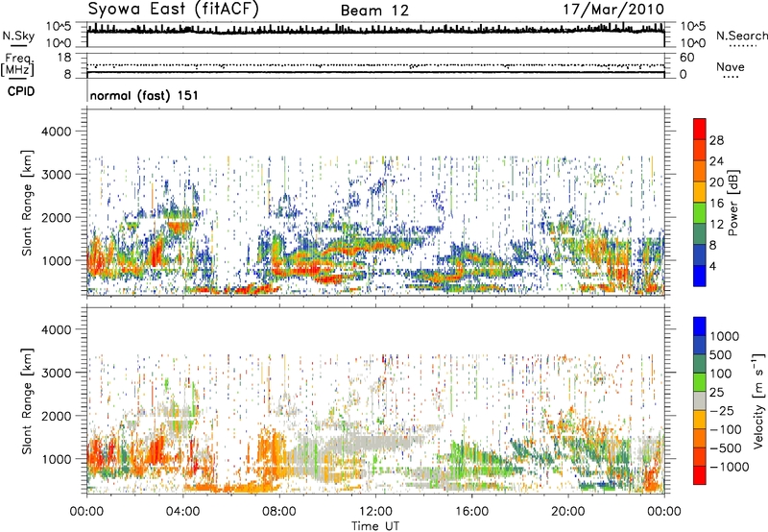Click the '20:00' time tick label
This screenshot has height=532, width=768.
pyautogui.click(x=568, y=512)
